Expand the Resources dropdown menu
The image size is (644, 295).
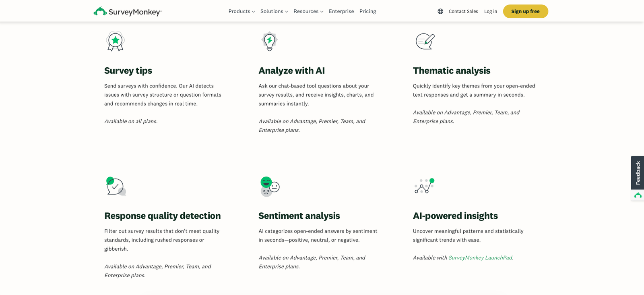[x=308, y=11]
